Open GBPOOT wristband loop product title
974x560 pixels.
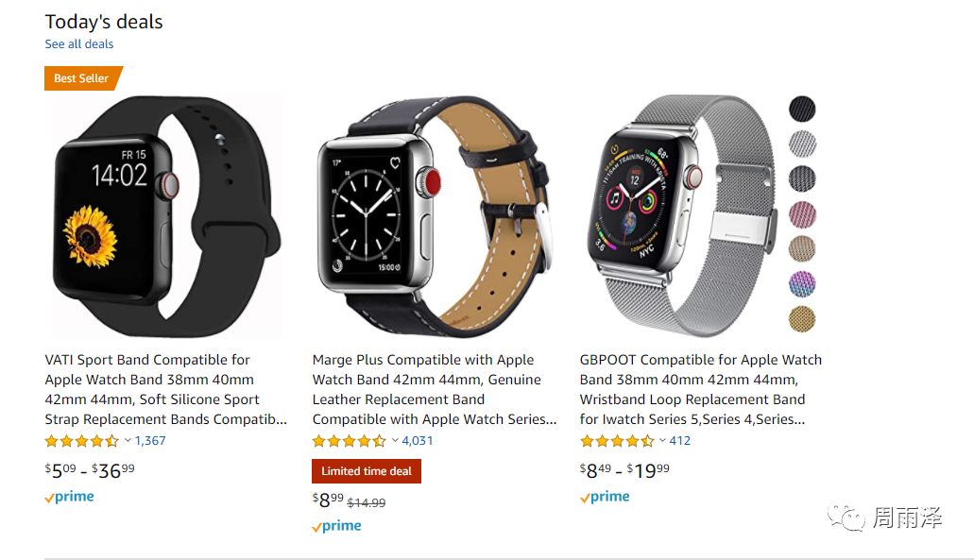point(701,389)
